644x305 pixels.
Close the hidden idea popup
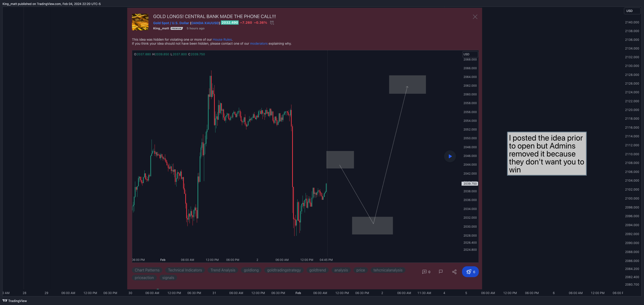pyautogui.click(x=475, y=17)
